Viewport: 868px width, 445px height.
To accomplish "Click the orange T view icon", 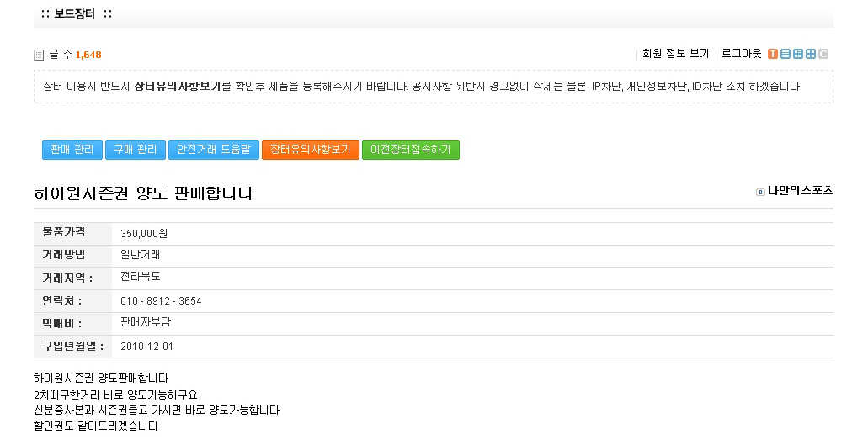I will coord(772,54).
